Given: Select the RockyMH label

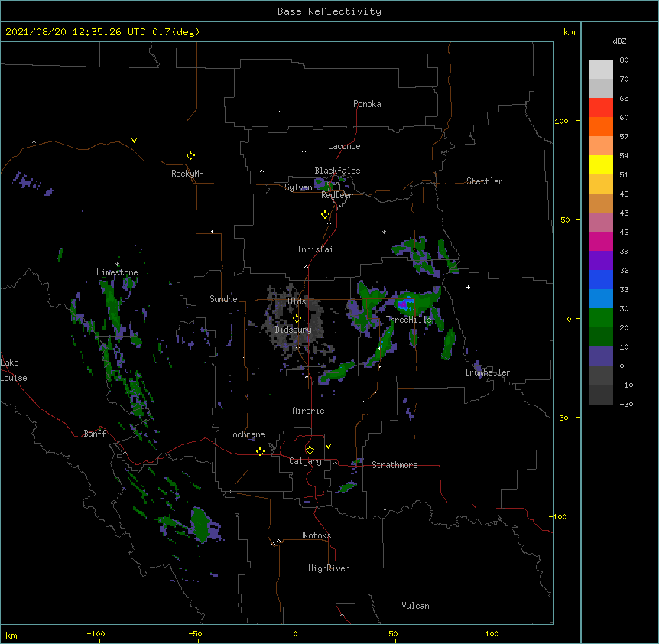Looking at the screenshot, I should pyautogui.click(x=187, y=174).
